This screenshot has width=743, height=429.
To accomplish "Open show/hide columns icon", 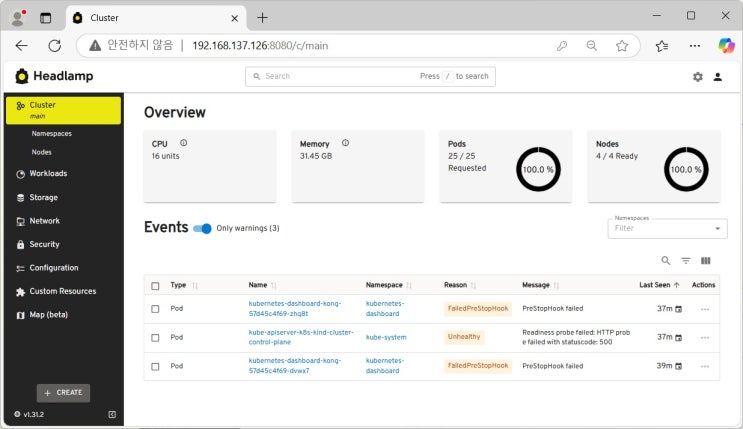I will (x=706, y=261).
